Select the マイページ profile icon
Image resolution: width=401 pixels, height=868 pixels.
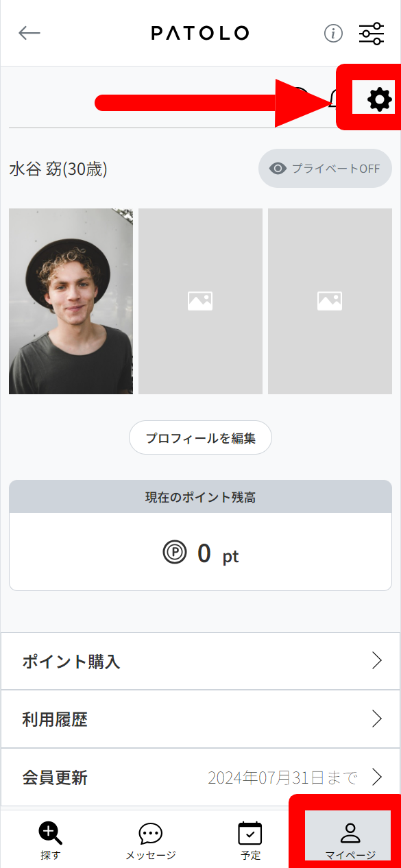(350, 833)
